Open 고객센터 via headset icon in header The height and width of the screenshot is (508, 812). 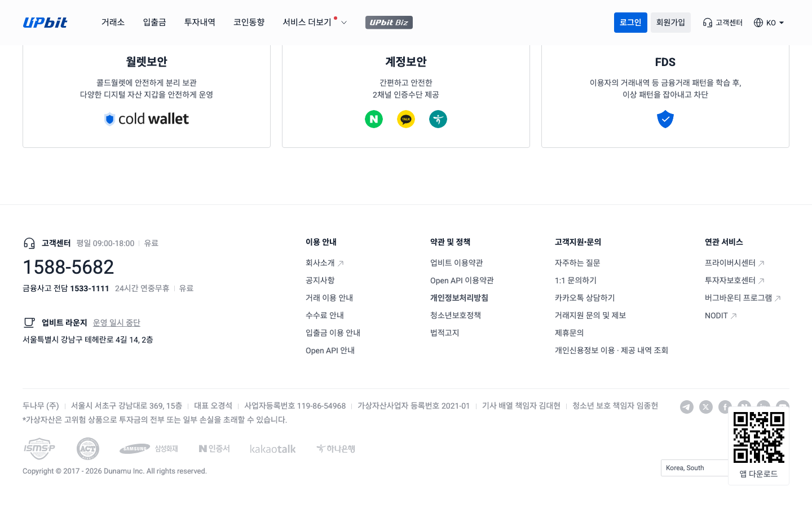click(722, 23)
